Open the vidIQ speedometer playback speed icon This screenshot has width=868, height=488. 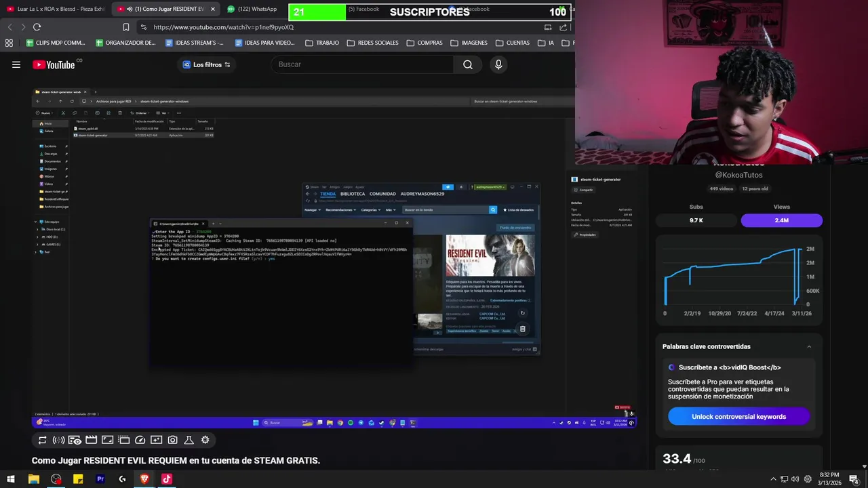point(140,440)
